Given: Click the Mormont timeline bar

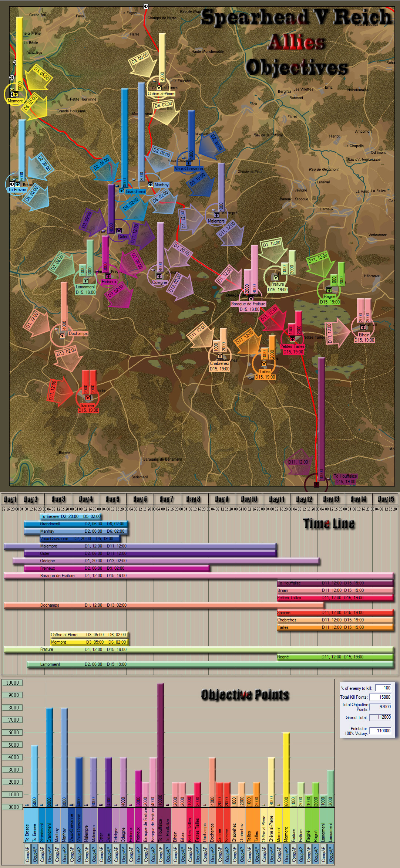Looking at the screenshot, I should point(90,642).
